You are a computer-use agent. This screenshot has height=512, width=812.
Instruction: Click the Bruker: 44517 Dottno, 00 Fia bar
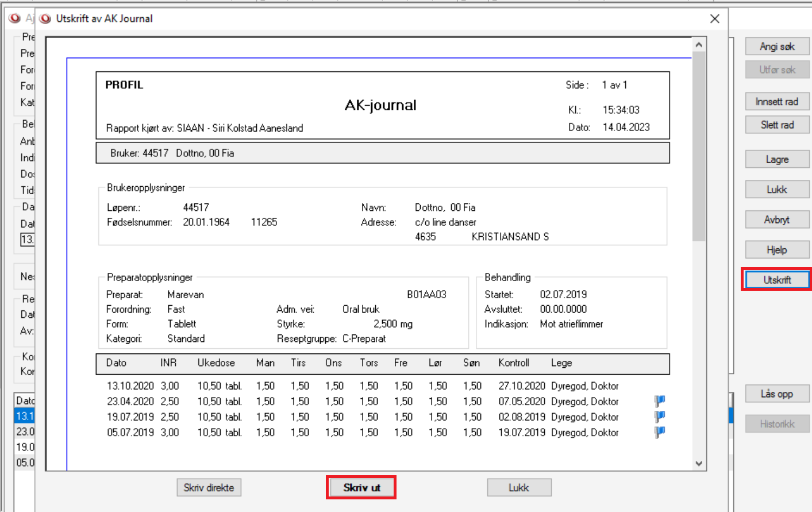point(383,153)
